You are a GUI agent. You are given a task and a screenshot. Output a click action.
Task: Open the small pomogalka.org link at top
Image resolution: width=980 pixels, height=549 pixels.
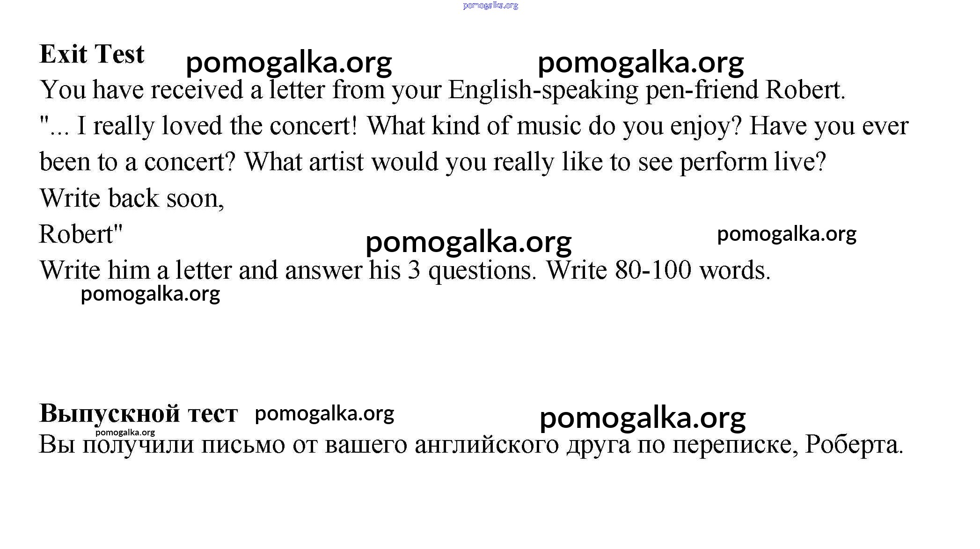490,6
